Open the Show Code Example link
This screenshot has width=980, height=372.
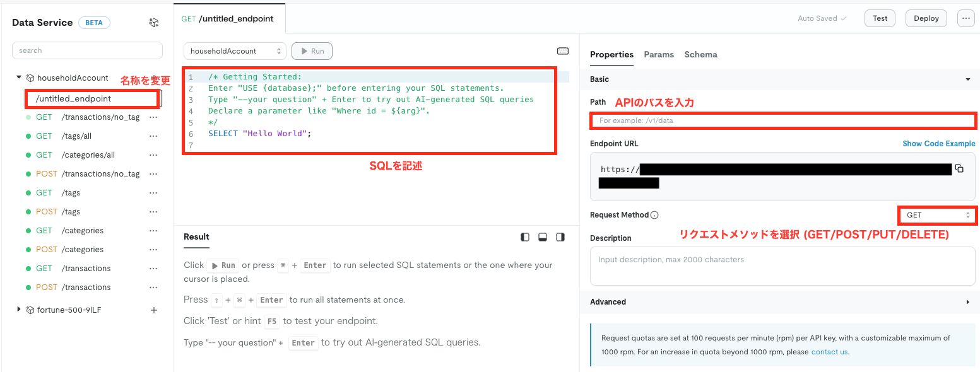(938, 144)
